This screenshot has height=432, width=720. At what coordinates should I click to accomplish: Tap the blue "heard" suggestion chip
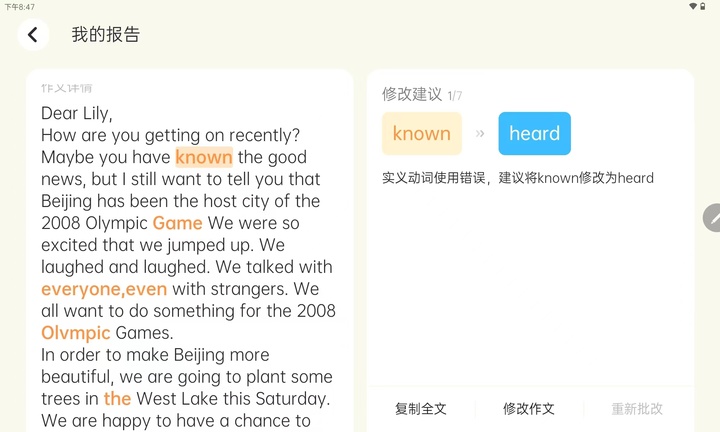534,134
